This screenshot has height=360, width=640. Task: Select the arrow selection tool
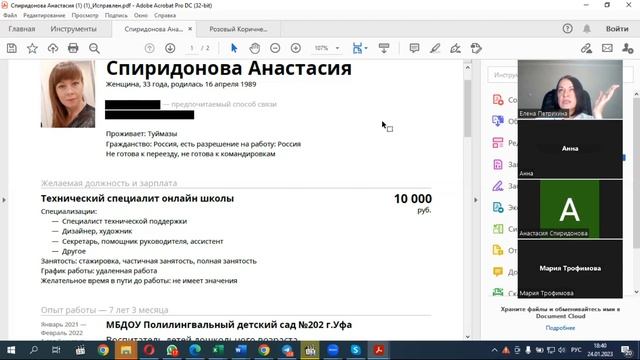click(234, 48)
